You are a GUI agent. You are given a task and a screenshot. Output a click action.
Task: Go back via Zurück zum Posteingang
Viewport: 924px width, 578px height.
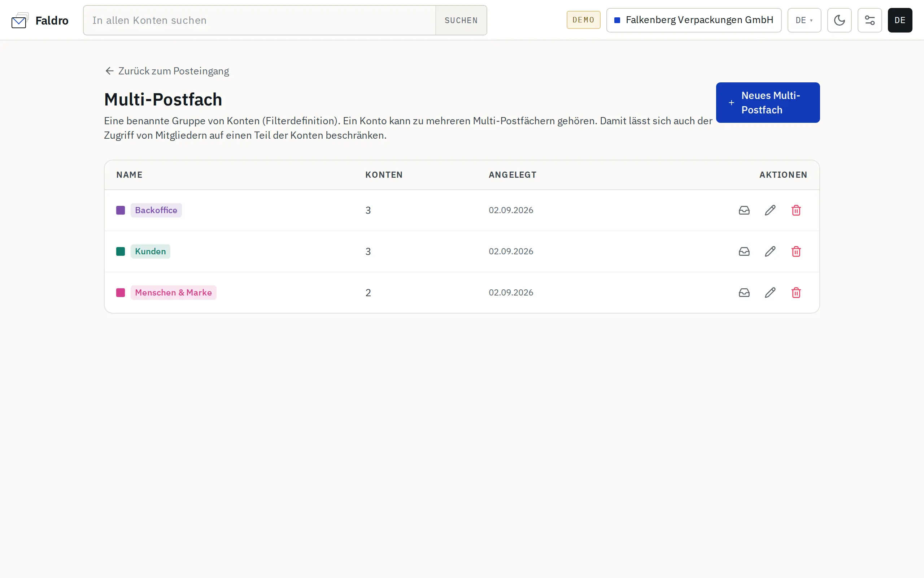[167, 71]
